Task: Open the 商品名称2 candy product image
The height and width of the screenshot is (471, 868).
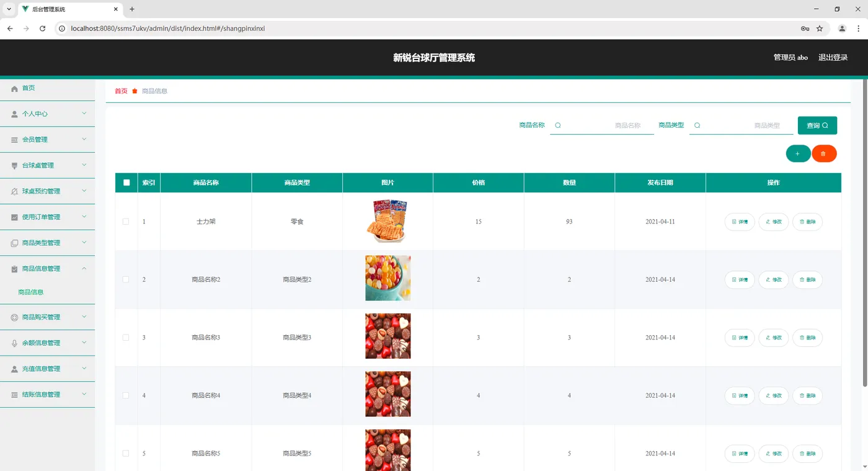Action: point(387,278)
